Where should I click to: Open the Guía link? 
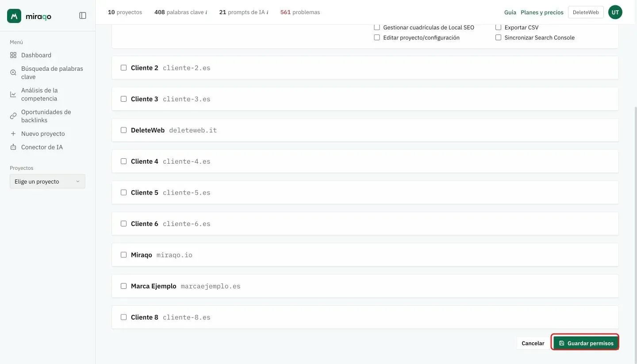pyautogui.click(x=510, y=12)
